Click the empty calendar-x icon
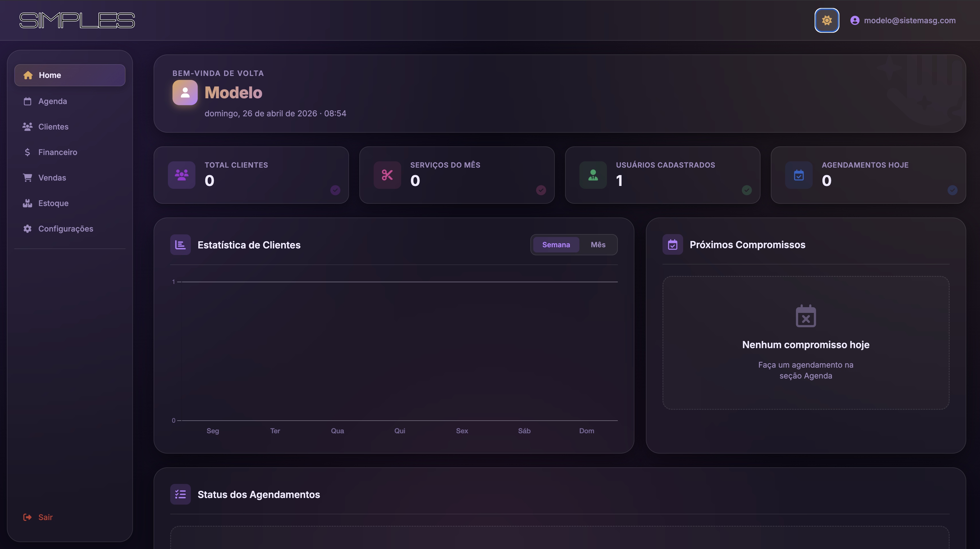980x549 pixels. click(806, 316)
